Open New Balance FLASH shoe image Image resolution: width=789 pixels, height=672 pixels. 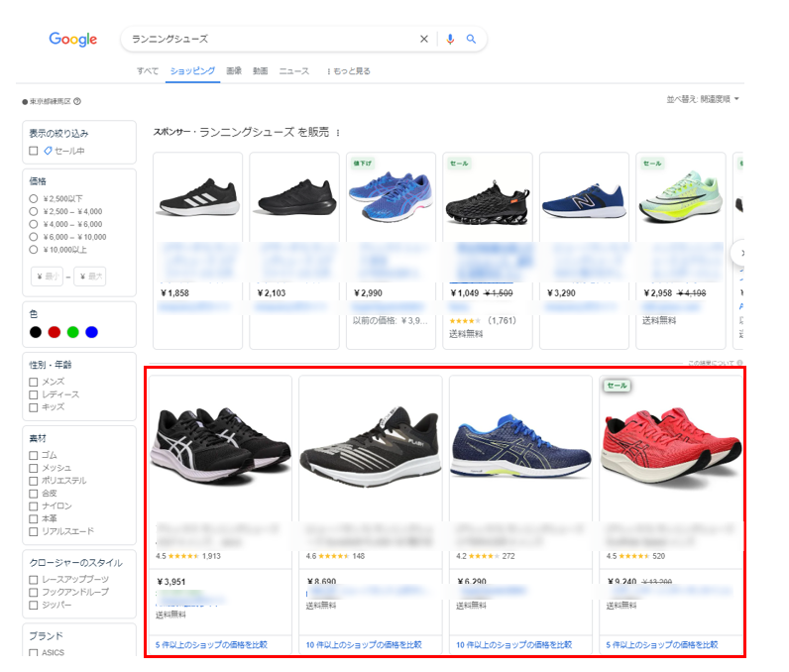click(x=371, y=448)
